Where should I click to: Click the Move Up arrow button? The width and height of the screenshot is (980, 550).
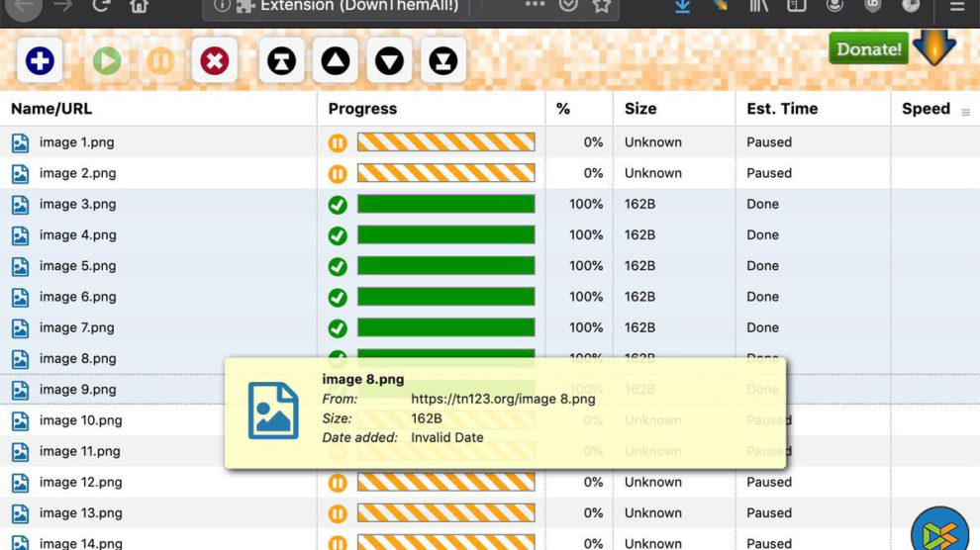pyautogui.click(x=336, y=61)
